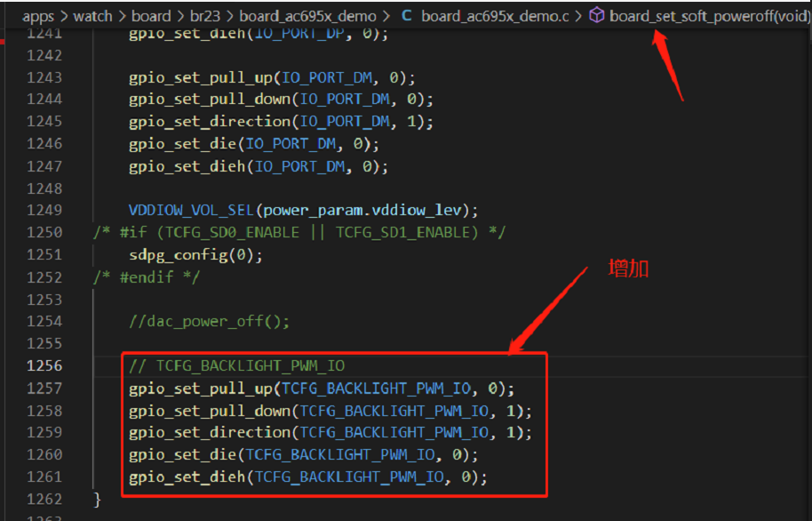Screen dimensions: 812x521
Task: Click power_param.vddiow_lev argument text
Action: pyautogui.click(x=362, y=210)
